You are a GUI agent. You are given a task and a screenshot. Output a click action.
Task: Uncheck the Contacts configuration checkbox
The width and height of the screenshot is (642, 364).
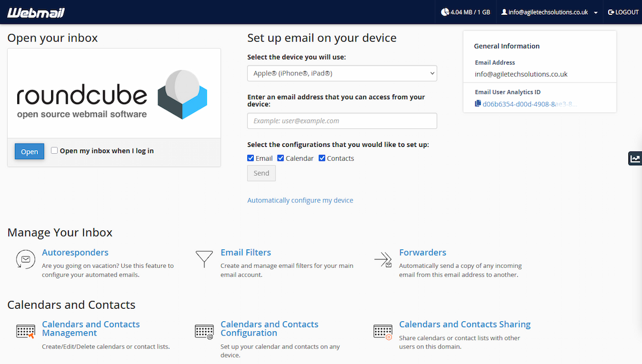pos(322,158)
